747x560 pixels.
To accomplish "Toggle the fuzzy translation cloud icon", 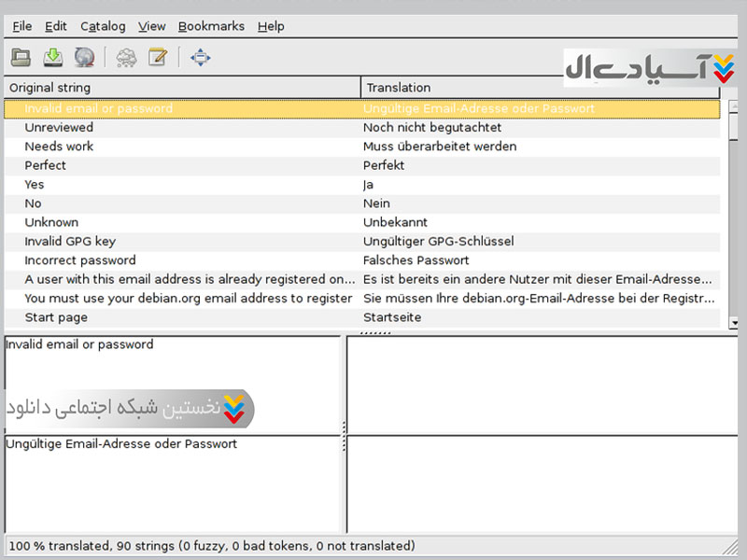I will coord(125,58).
